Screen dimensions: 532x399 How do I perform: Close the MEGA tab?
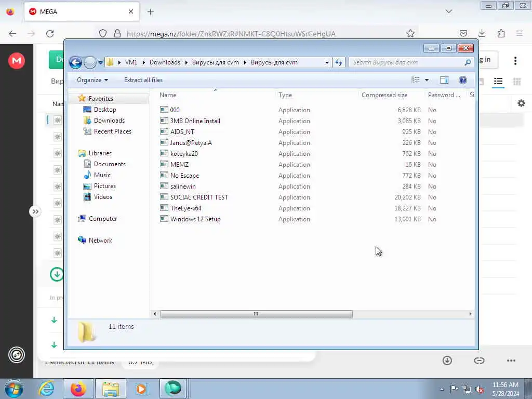click(x=131, y=11)
